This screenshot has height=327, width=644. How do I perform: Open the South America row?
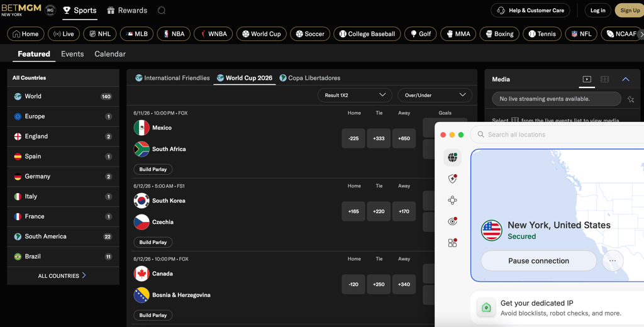[64, 236]
